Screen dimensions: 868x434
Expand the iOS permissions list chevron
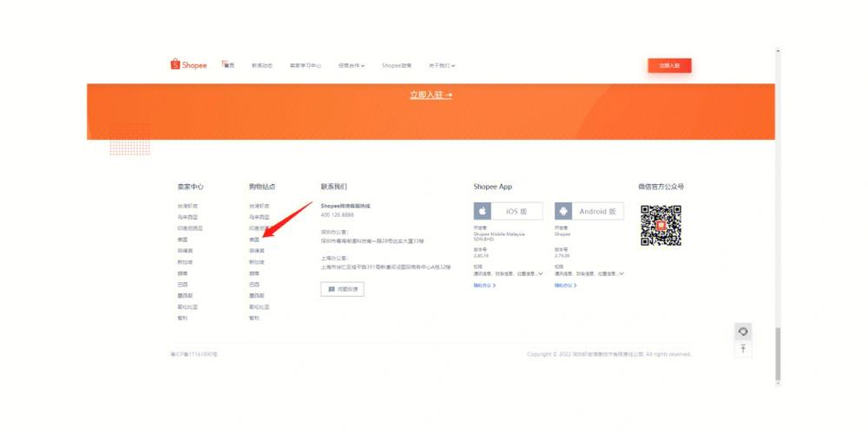pos(540,273)
